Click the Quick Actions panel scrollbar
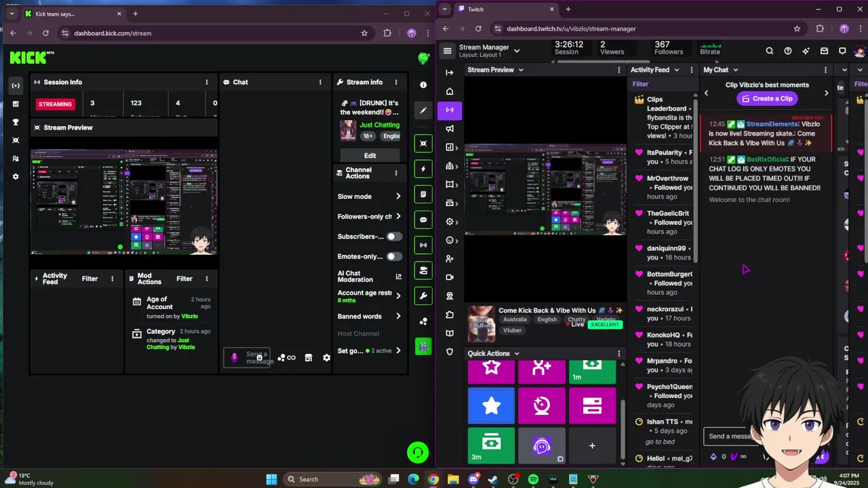This screenshot has width=868, height=488. pyautogui.click(x=623, y=430)
